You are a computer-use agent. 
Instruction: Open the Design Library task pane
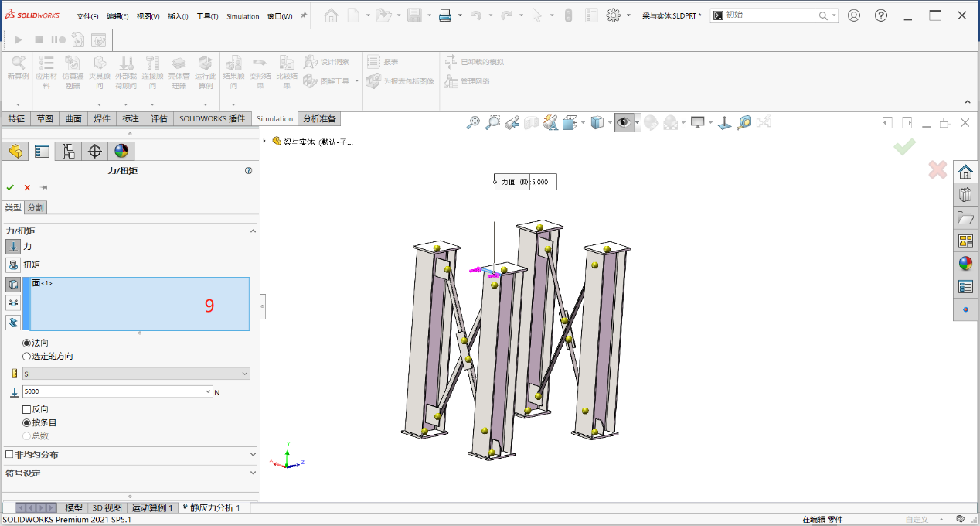965,195
